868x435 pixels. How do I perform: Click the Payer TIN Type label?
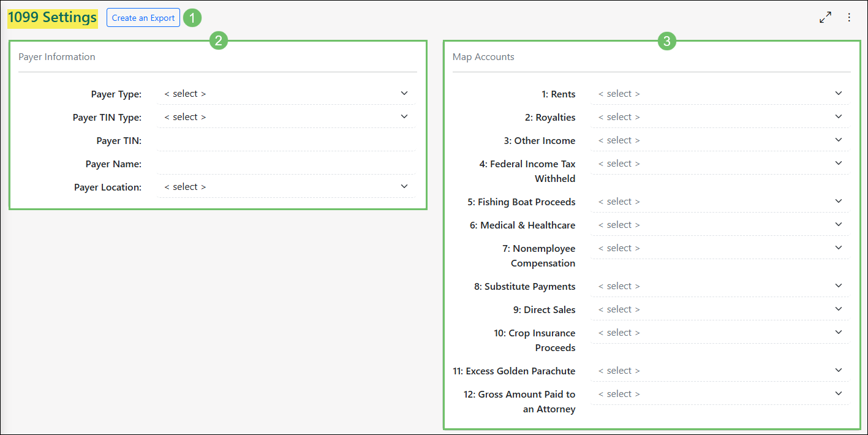pyautogui.click(x=107, y=118)
